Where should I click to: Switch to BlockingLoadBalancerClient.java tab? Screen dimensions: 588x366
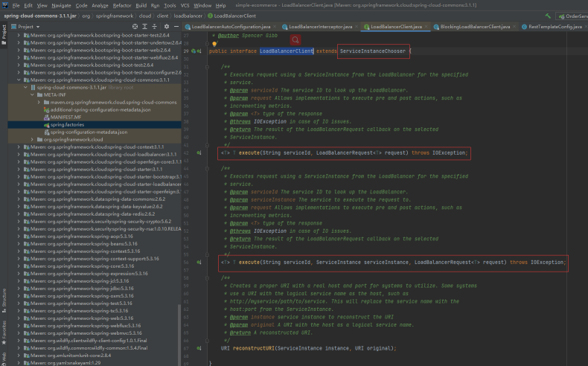pos(475,26)
